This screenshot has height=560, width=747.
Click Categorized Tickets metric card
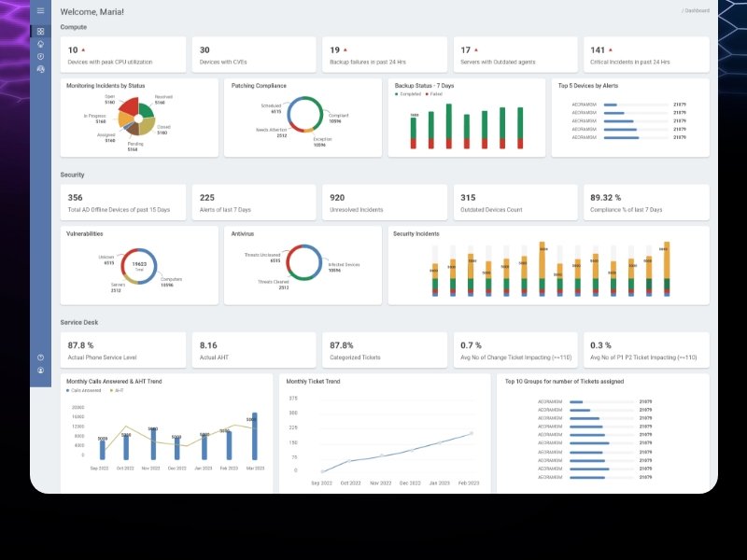385,349
